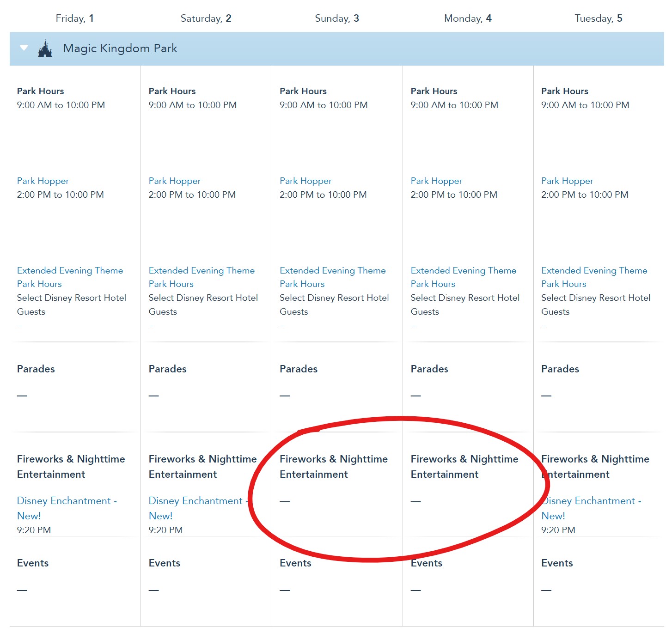This screenshot has width=672, height=633.
Task: Open Tuesday's Park Hopper link
Action: click(x=568, y=181)
